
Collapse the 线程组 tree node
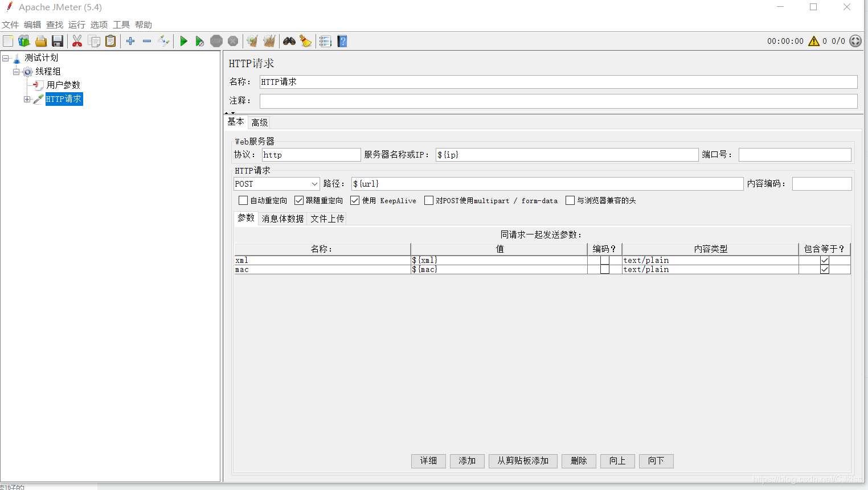point(17,72)
